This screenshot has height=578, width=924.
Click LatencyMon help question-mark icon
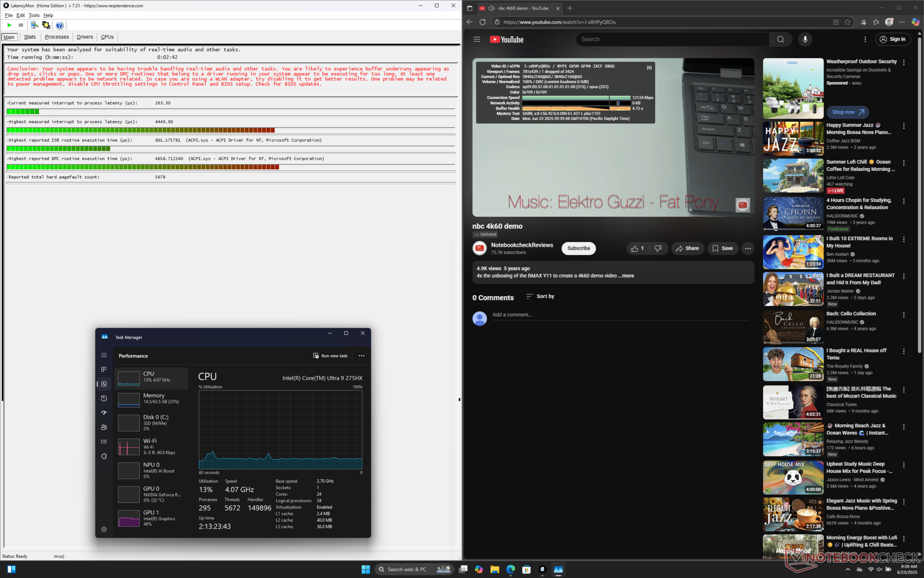point(59,25)
